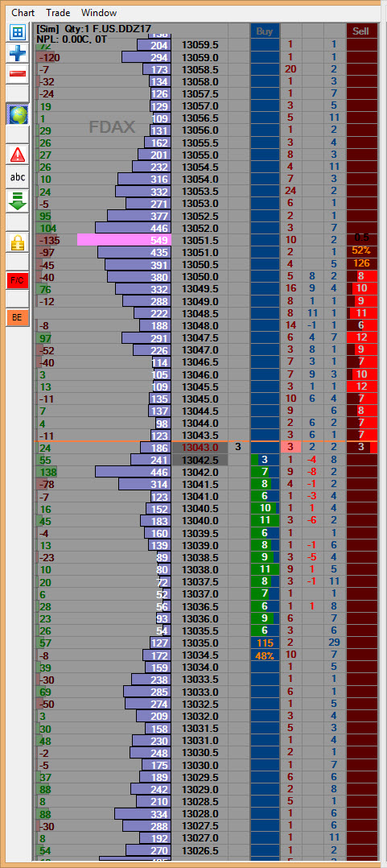Click the dark-shaded price 13042.5

[x=200, y=460]
